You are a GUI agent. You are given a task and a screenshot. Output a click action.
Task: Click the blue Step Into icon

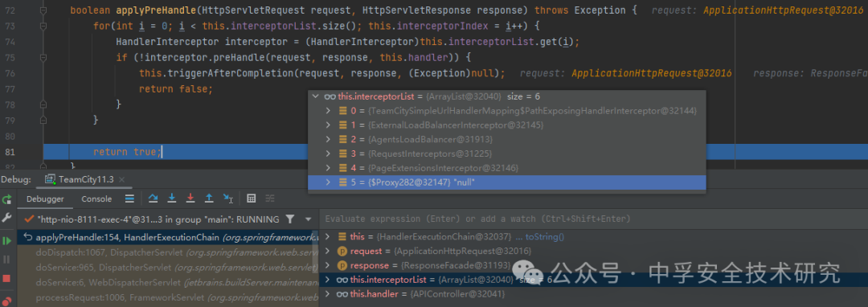(172, 199)
